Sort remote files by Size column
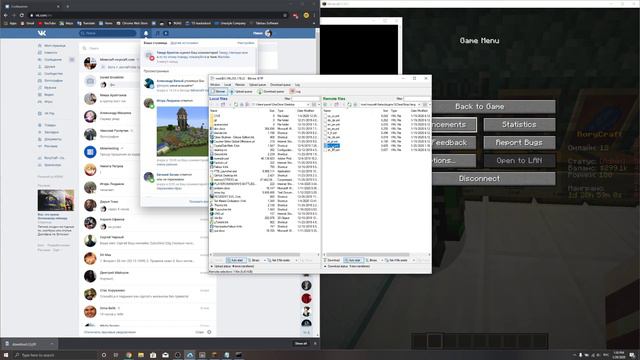Screen dimensions: 640x360 pos(384,111)
